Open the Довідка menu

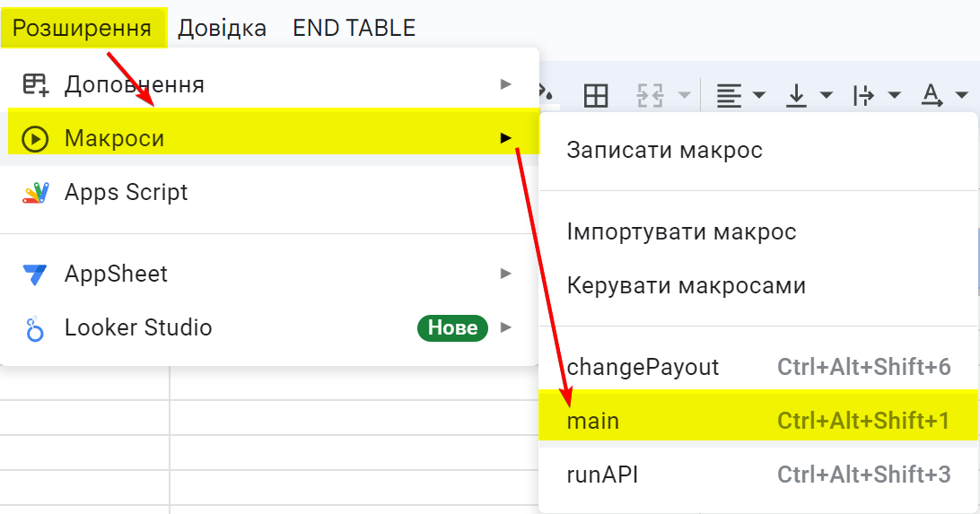pos(222,28)
